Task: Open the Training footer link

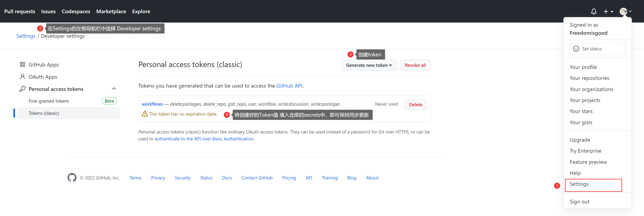Action: pos(329,178)
